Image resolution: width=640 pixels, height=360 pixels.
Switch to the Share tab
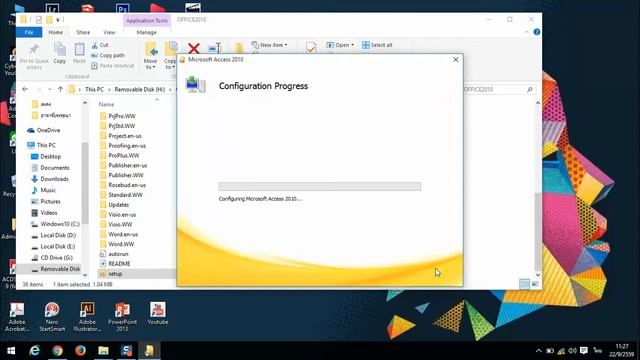coord(83,32)
